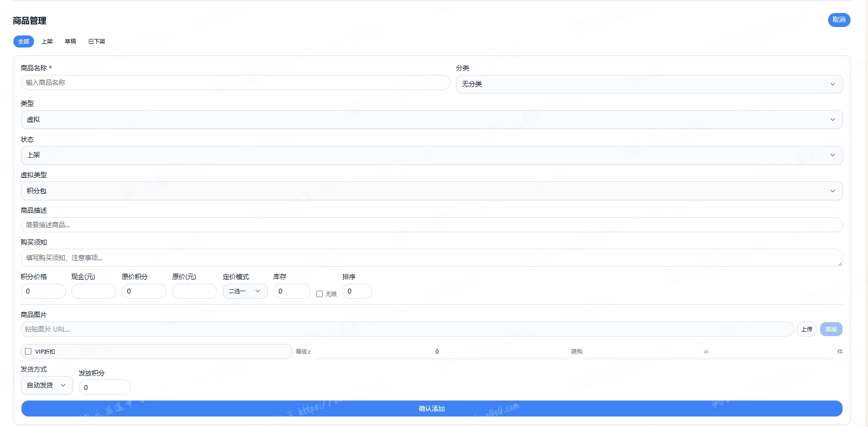Image resolution: width=868 pixels, height=427 pixels.
Task: Open the 草稿 tab
Action: [x=70, y=41]
